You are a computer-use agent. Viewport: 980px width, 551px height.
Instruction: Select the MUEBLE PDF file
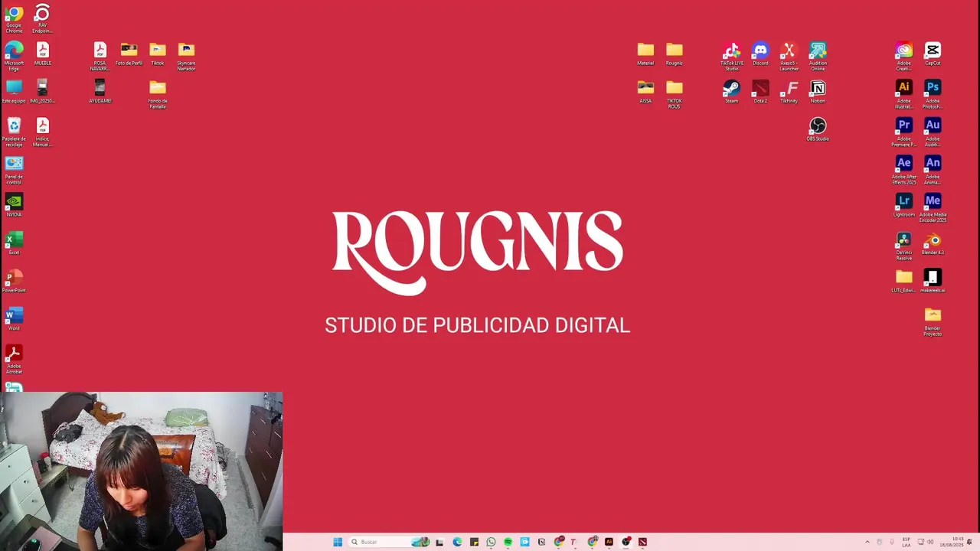click(43, 54)
